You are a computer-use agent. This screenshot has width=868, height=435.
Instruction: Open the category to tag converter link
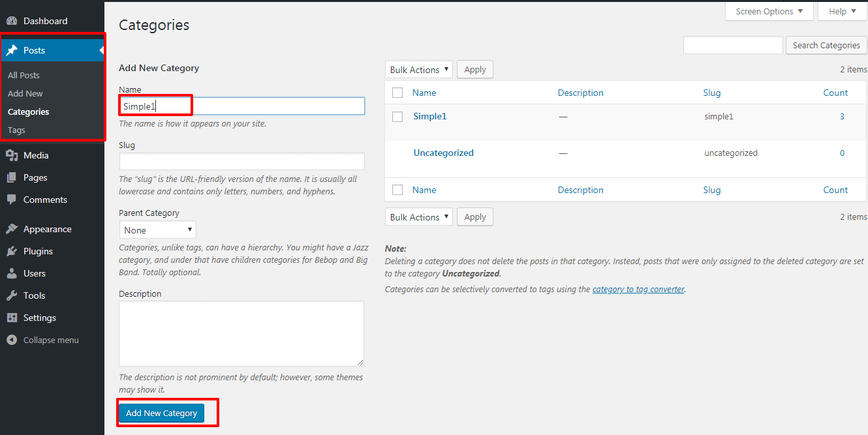[638, 289]
